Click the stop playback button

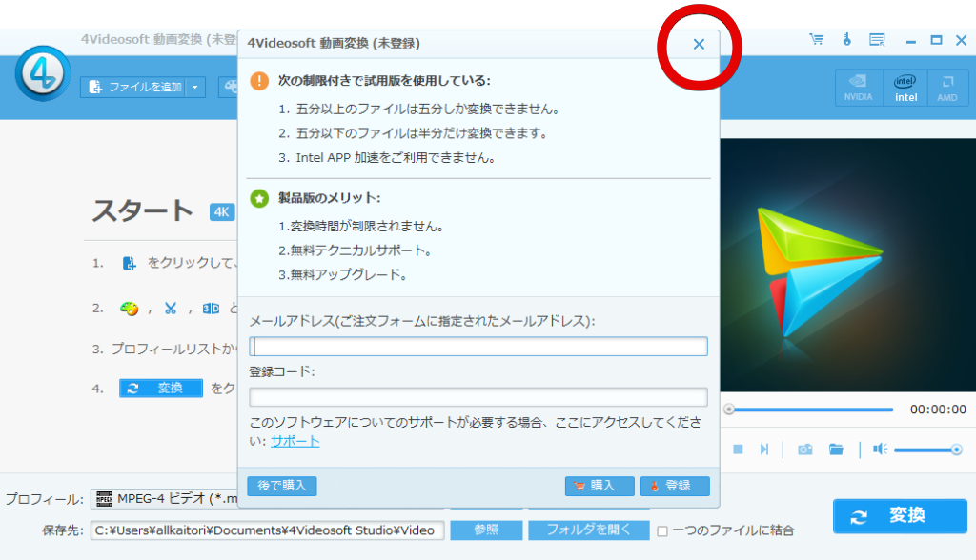[739, 450]
